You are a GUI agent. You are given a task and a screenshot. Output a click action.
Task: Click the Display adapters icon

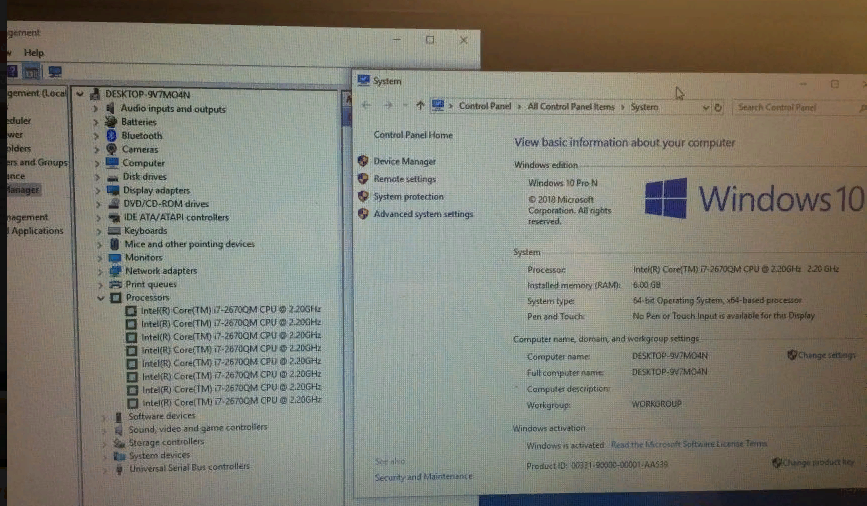coord(113,190)
